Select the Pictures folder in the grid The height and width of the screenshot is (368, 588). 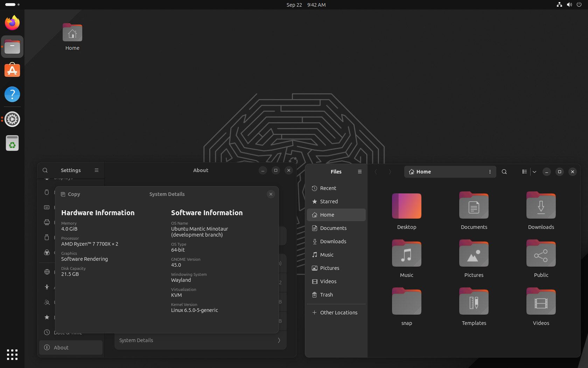coord(474,253)
